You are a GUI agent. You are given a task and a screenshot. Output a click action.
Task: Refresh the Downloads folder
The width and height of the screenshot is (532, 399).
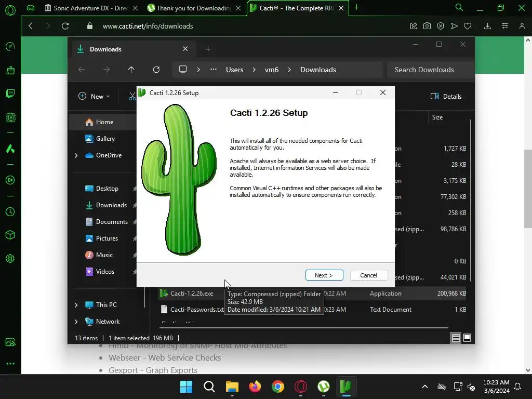point(156,70)
